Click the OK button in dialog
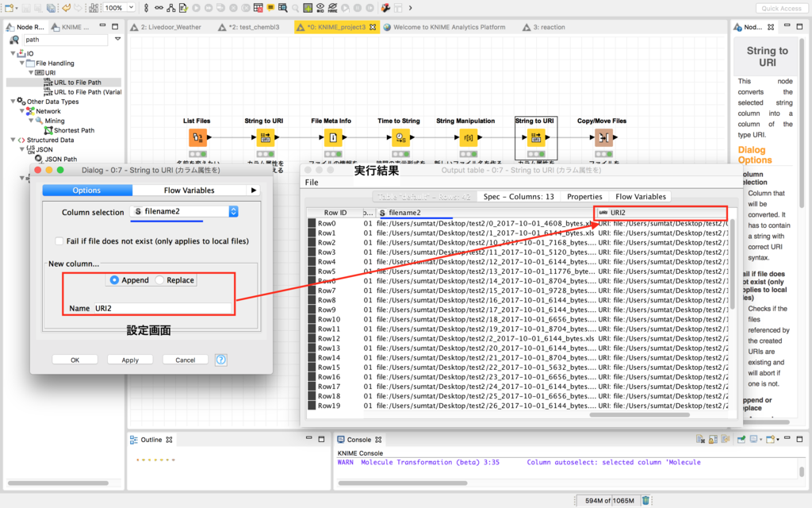Image resolution: width=812 pixels, height=508 pixels. [75, 360]
